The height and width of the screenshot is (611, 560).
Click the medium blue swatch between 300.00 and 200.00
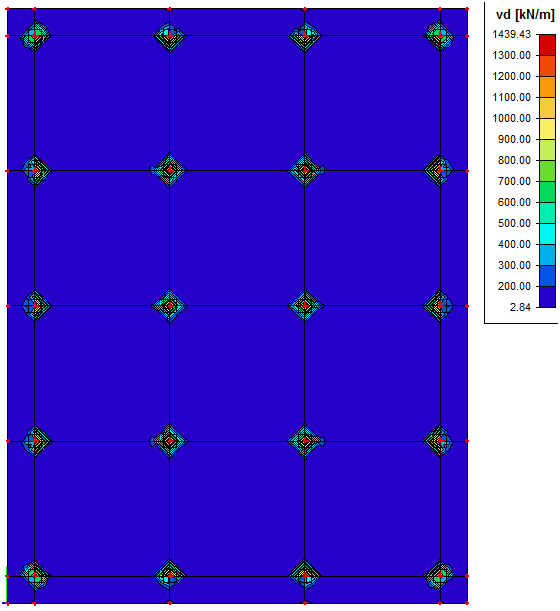click(547, 276)
